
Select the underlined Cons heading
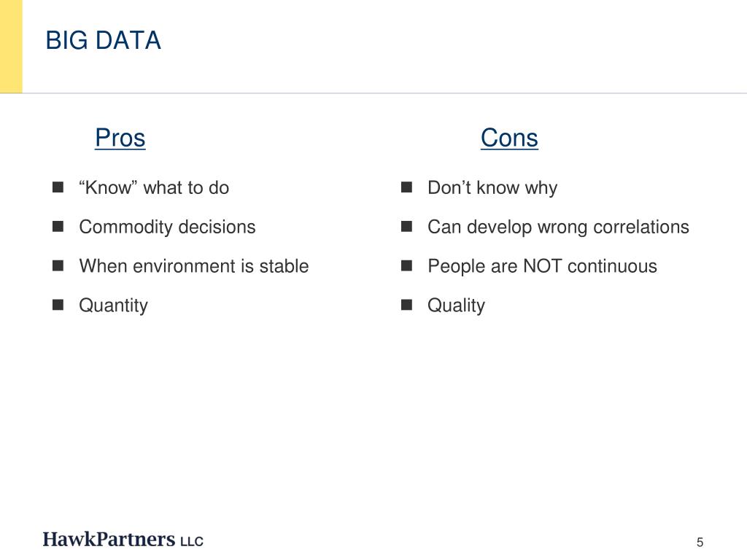509,138
